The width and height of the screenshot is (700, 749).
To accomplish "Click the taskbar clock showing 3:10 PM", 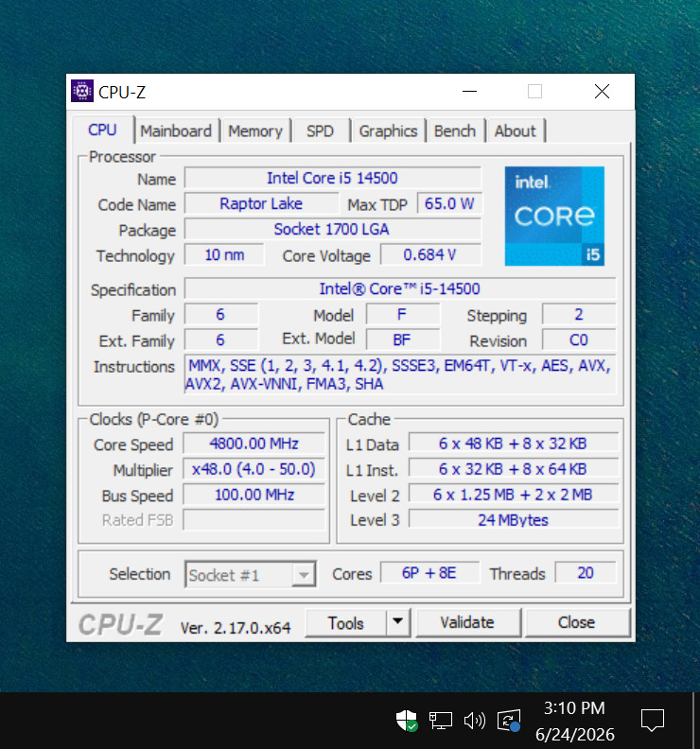I will click(x=574, y=721).
